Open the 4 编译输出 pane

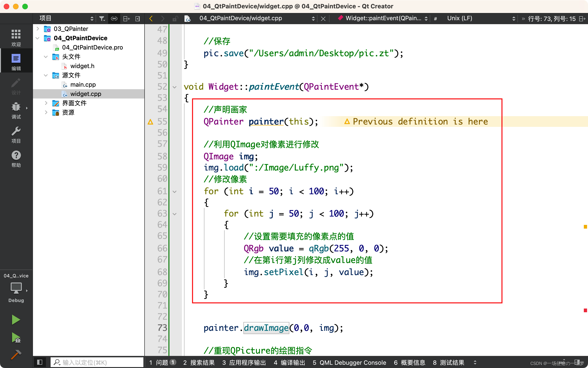tap(289, 362)
